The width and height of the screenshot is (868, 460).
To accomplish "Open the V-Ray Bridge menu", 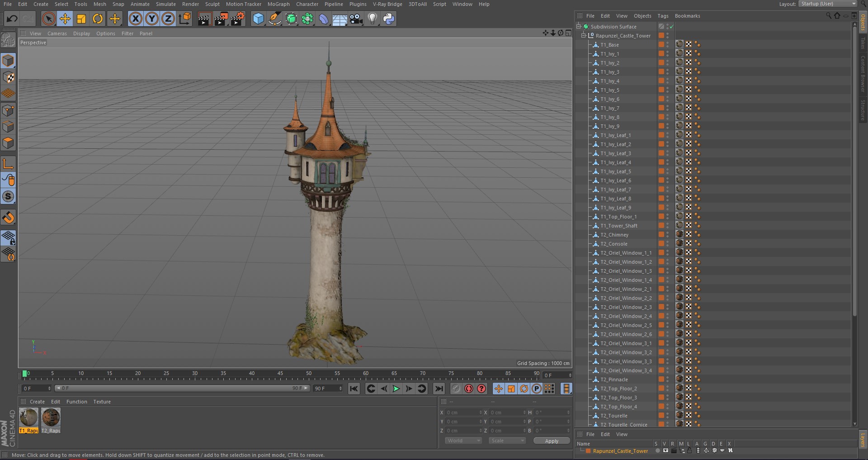I will [x=387, y=4].
